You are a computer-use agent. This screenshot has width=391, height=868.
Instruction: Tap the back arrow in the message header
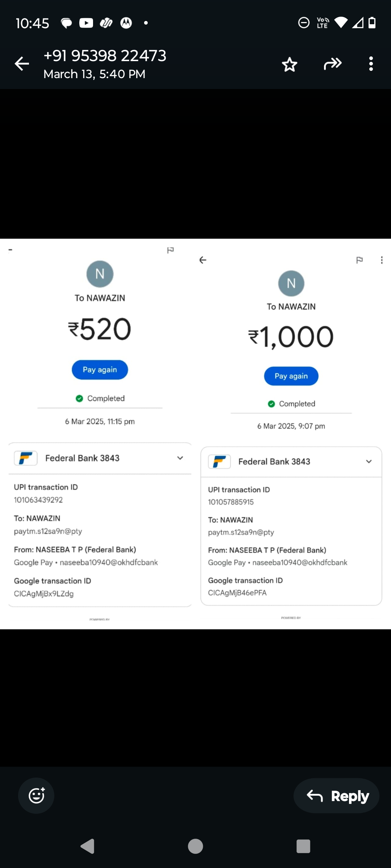point(22,64)
